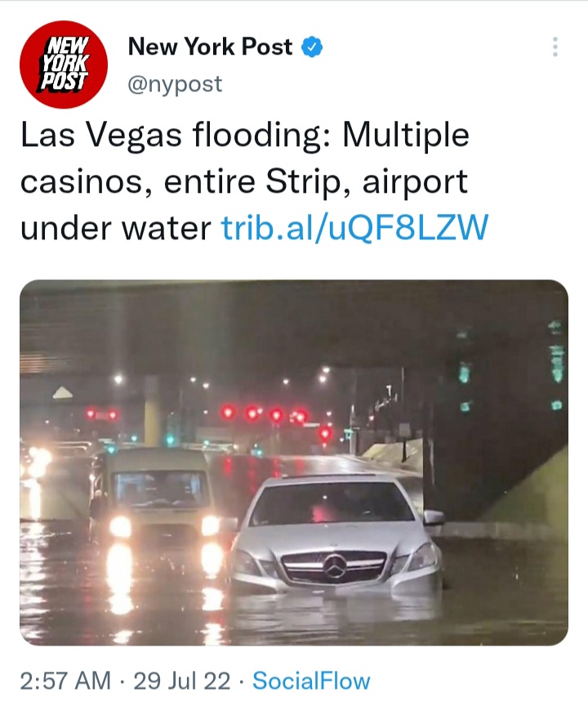Open the New York Post profile avatar
Viewport: 588px width, 706px height.
point(64,65)
